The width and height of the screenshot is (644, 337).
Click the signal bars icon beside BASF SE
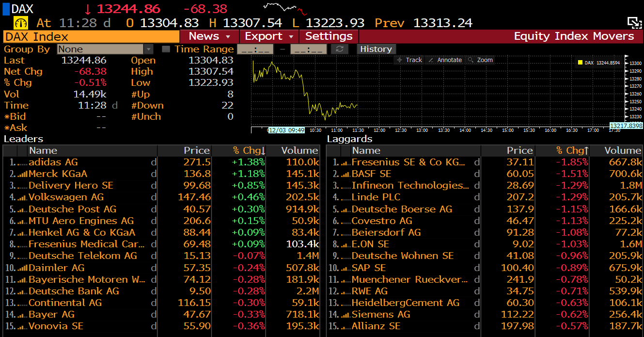pyautogui.click(x=345, y=174)
